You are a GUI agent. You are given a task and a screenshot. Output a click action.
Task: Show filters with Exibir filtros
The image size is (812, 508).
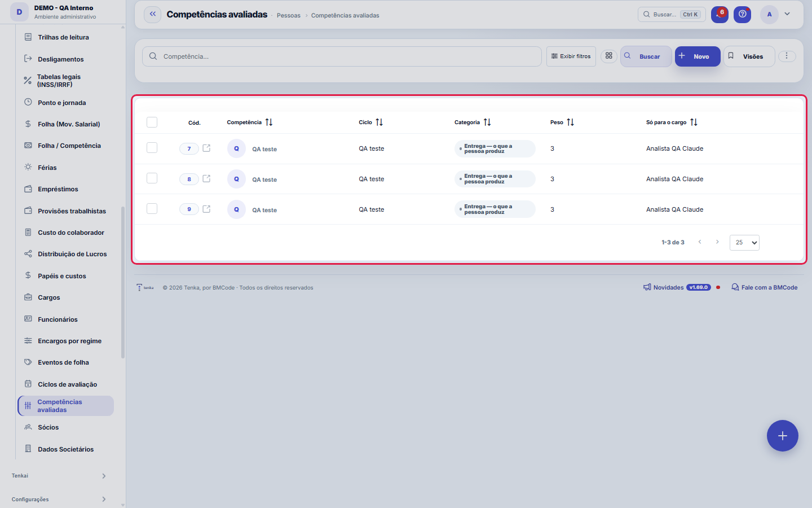click(571, 56)
